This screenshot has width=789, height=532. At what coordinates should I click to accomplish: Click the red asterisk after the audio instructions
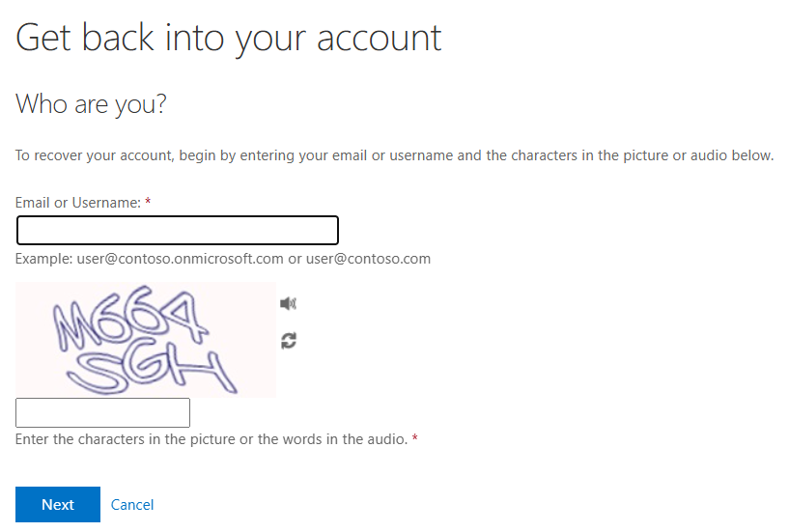pos(415,438)
